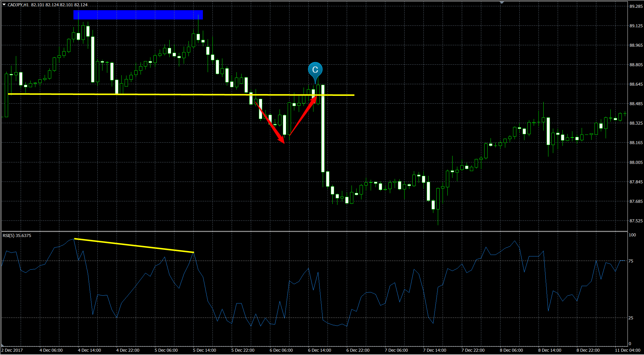Click the RSI 75 level label
This screenshot has height=355, width=644.
coord(631,261)
